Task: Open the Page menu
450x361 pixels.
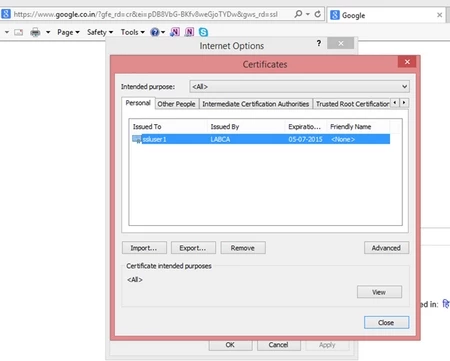Action: point(68,32)
